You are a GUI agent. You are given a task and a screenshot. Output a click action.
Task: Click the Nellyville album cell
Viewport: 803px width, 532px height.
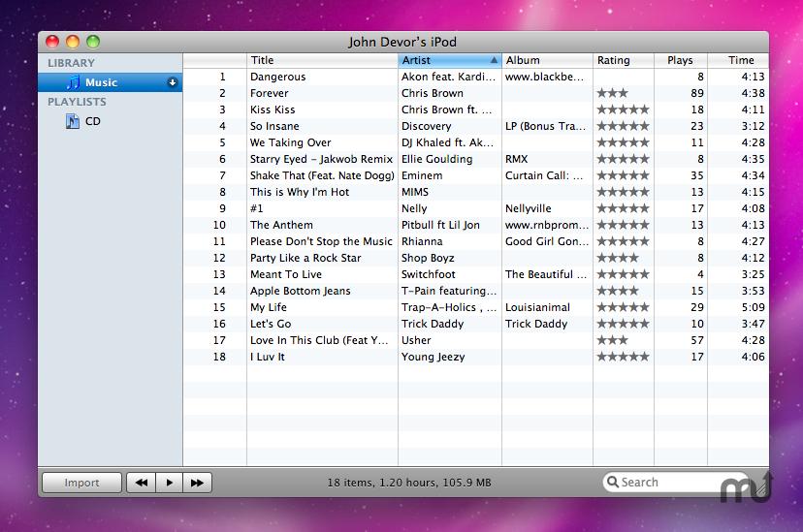[x=528, y=208]
